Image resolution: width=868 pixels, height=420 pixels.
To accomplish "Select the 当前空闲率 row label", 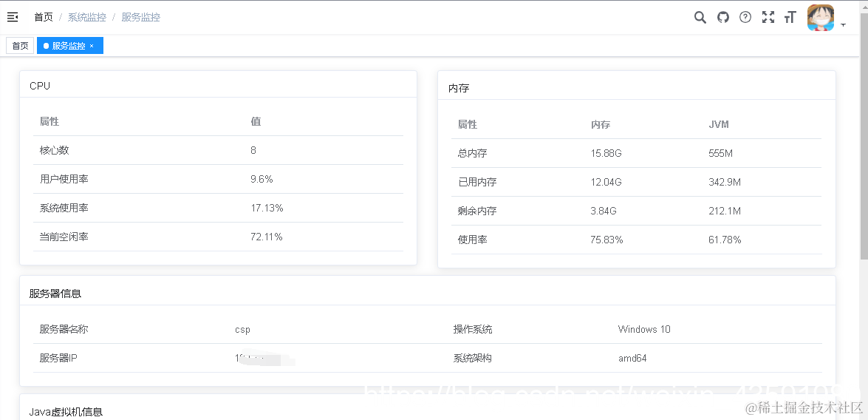I will point(64,237).
